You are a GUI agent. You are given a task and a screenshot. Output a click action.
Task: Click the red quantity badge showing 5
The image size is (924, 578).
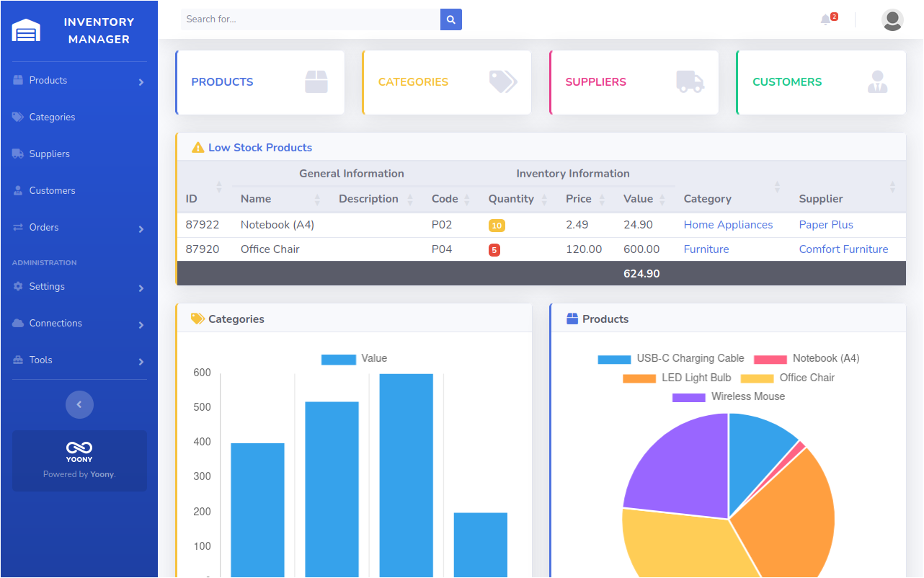(494, 250)
